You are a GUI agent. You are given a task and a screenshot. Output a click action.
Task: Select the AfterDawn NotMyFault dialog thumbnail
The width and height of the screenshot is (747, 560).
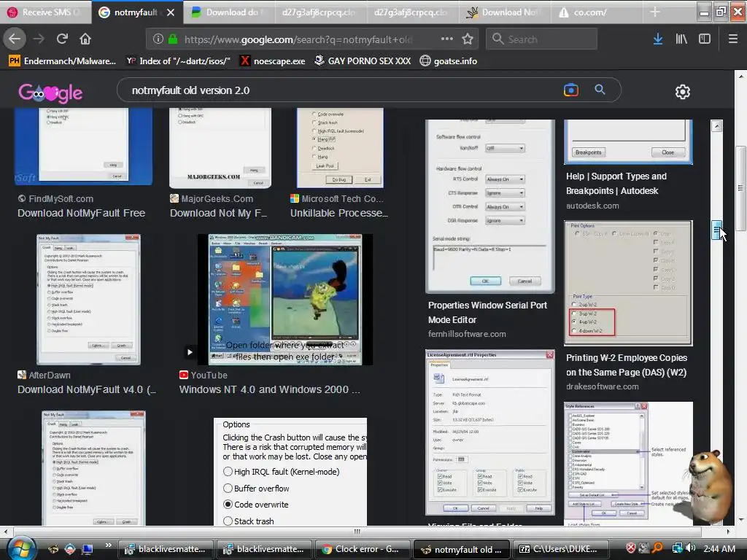click(88, 300)
